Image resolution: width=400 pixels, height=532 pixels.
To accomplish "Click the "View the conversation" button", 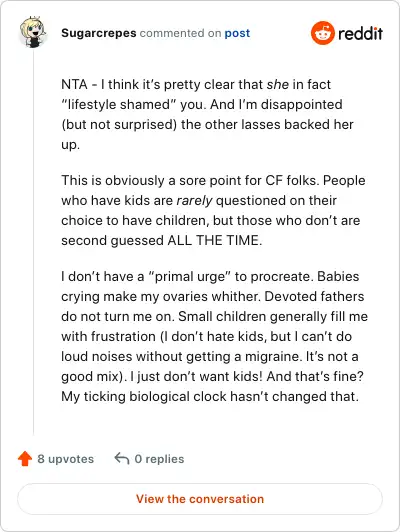I will (x=200, y=499).
